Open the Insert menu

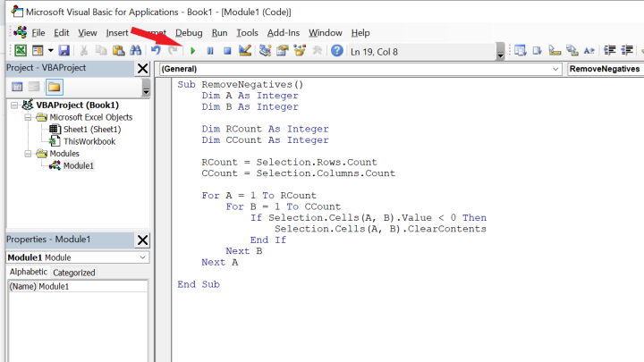coord(117,33)
